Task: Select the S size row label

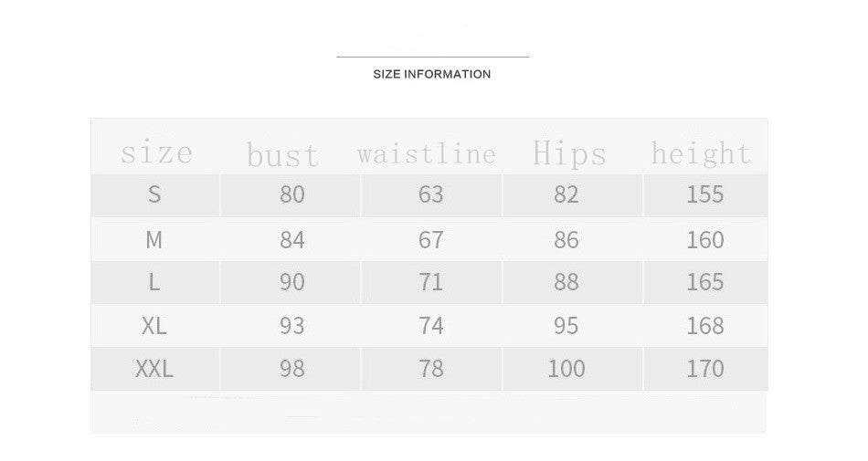Action: point(153,194)
